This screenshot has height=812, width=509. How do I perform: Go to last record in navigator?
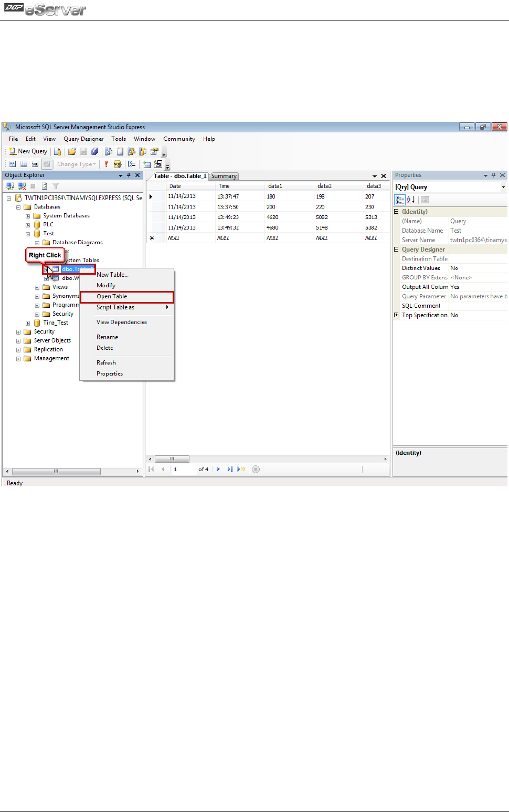click(x=229, y=470)
